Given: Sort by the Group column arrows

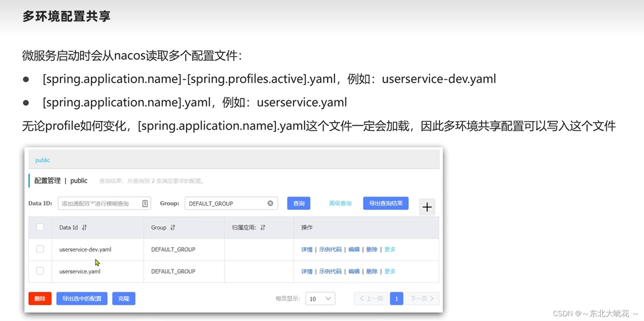Looking at the screenshot, I should [173, 228].
